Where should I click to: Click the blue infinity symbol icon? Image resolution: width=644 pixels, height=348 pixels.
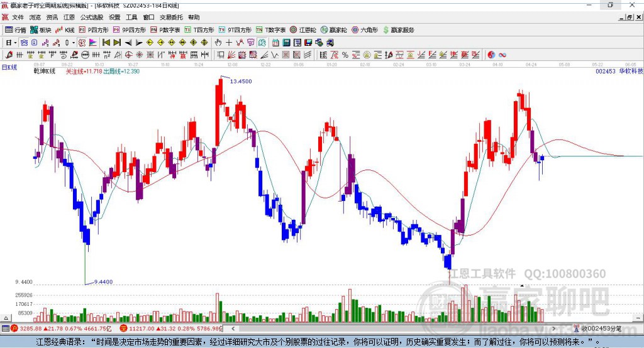tap(502, 55)
